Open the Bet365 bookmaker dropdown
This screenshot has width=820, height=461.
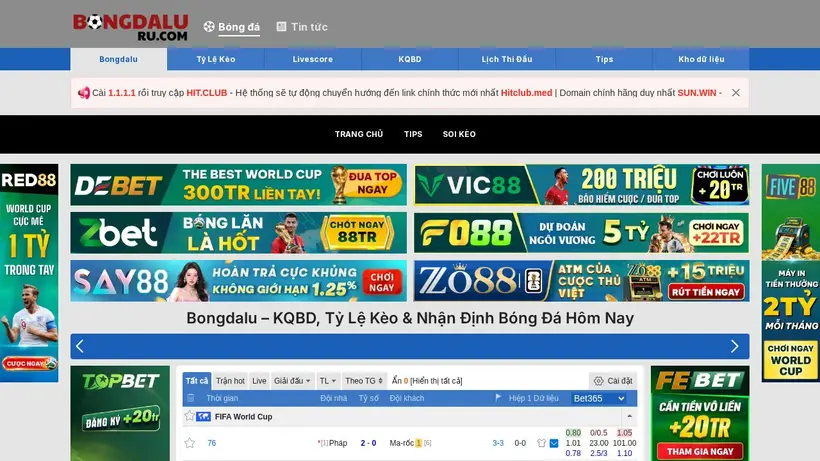599,398
